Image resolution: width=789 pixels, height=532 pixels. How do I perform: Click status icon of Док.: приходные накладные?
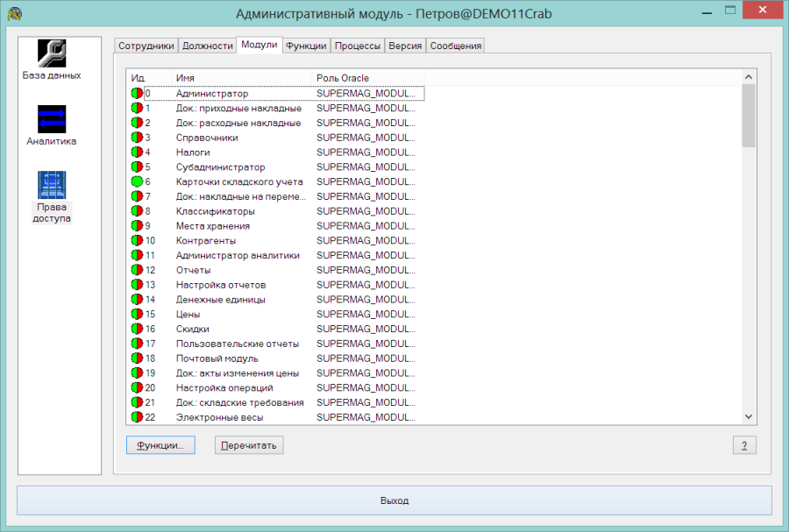[x=137, y=108]
